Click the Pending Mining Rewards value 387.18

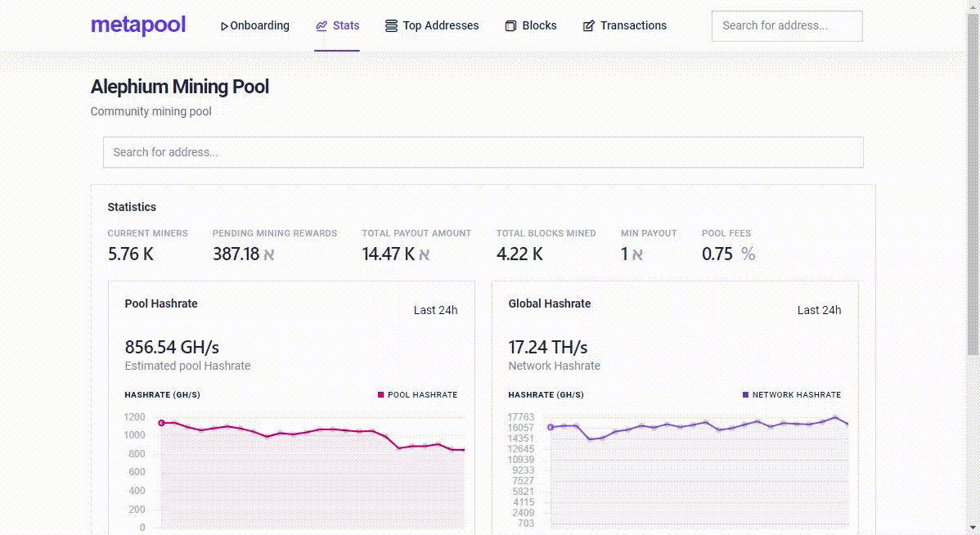[x=236, y=254]
